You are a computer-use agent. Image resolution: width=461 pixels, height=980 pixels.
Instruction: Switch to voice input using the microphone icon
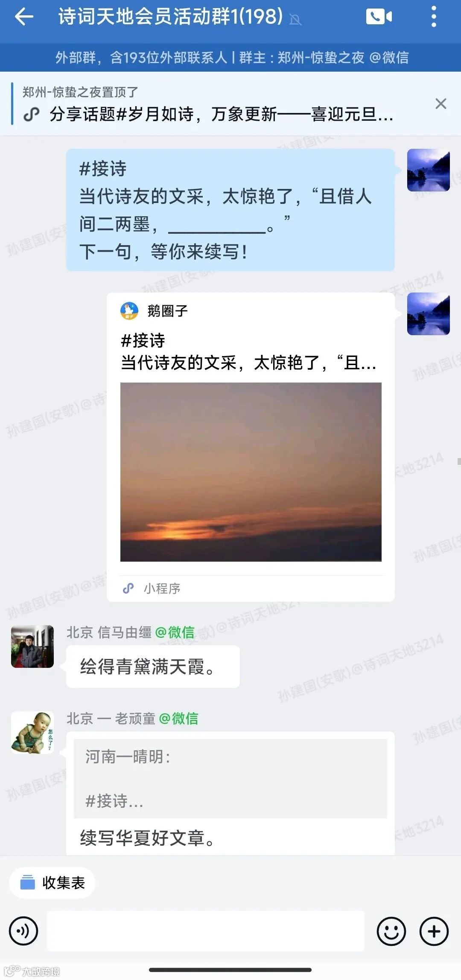click(x=23, y=931)
